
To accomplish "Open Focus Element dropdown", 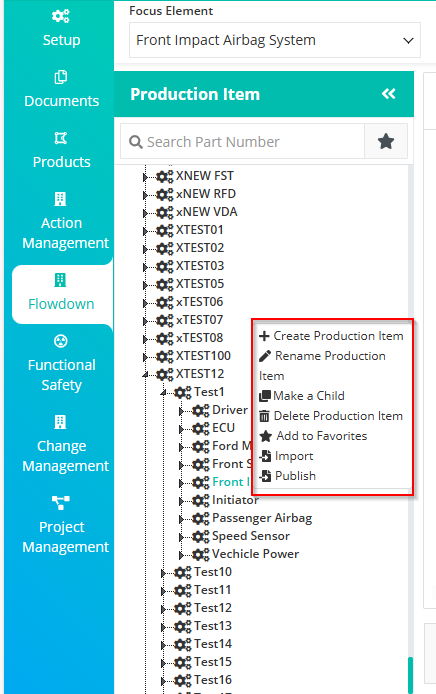I will pos(274,40).
